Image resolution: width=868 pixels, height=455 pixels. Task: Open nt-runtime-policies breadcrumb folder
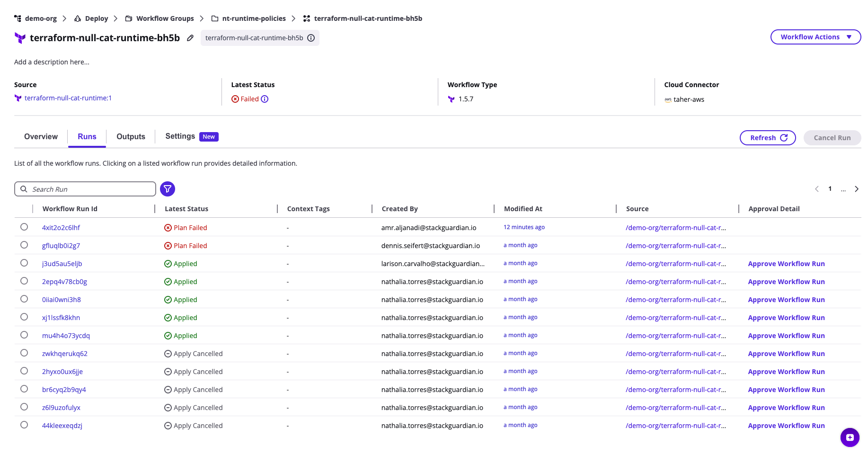tap(254, 18)
